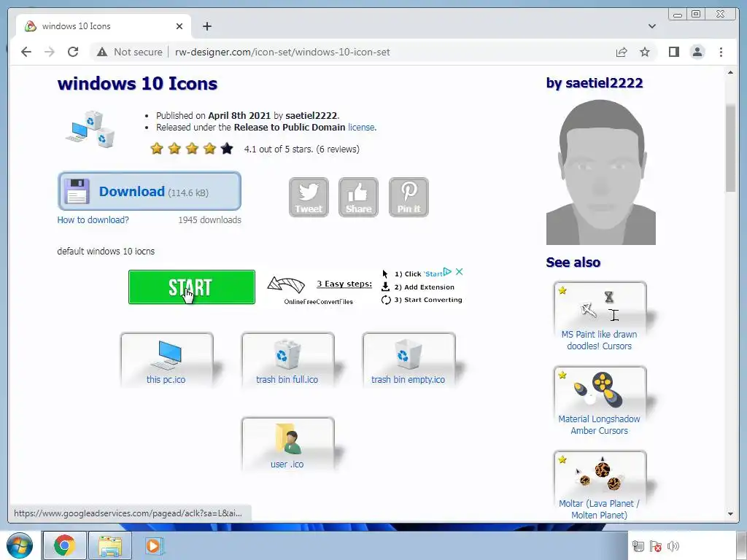Screen dimensions: 747x560
Task: Click the page scrollbar up arrow
Action: [x=730, y=72]
